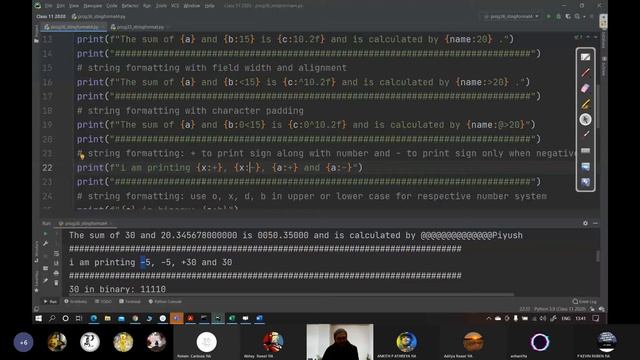Click output text 'i am printing -5, -5, +30 and 30'

pos(150,262)
